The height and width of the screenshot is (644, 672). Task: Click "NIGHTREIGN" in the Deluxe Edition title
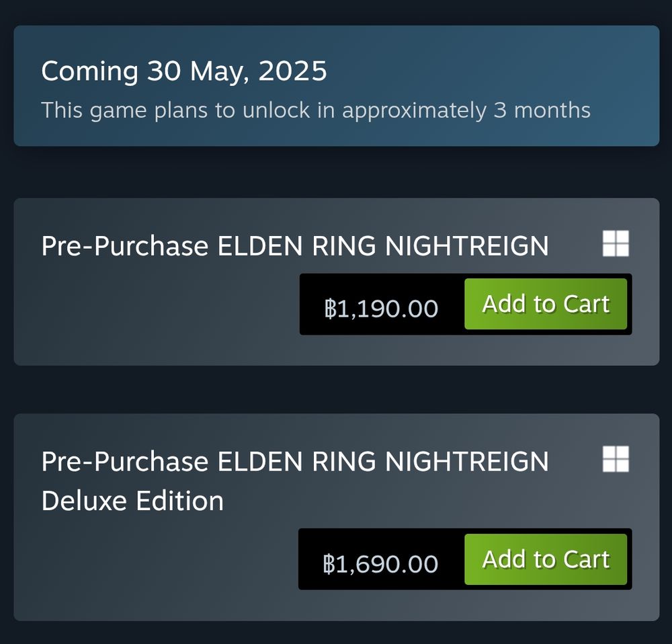[x=466, y=462]
